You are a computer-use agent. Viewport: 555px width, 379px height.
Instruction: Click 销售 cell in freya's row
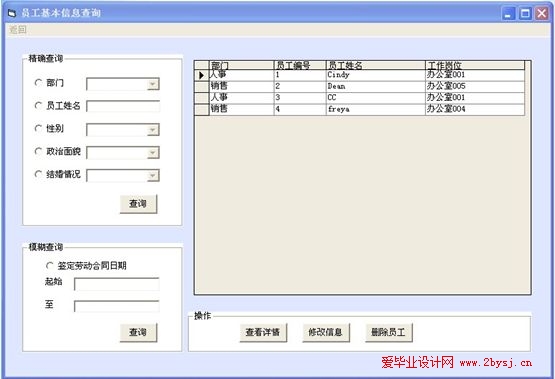pos(242,109)
